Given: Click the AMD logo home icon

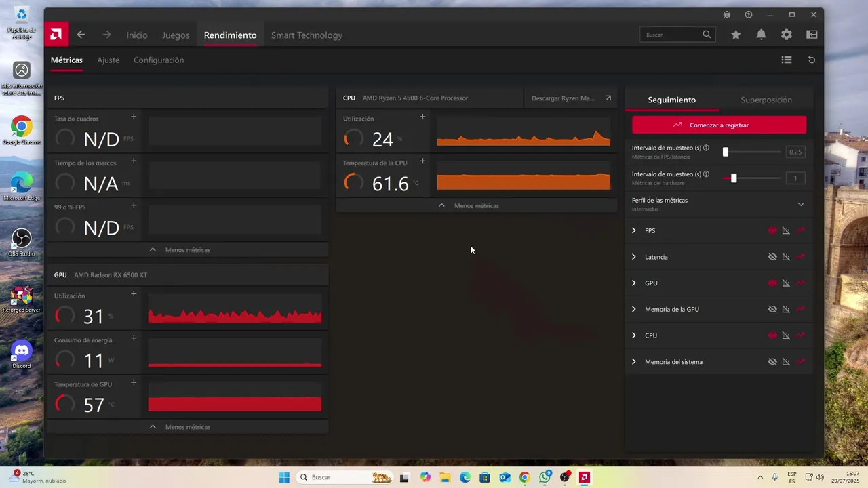Looking at the screenshot, I should pyautogui.click(x=56, y=35).
